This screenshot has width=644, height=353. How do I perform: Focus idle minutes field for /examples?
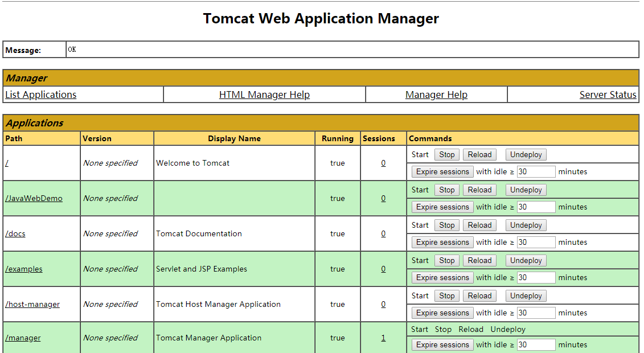click(536, 277)
